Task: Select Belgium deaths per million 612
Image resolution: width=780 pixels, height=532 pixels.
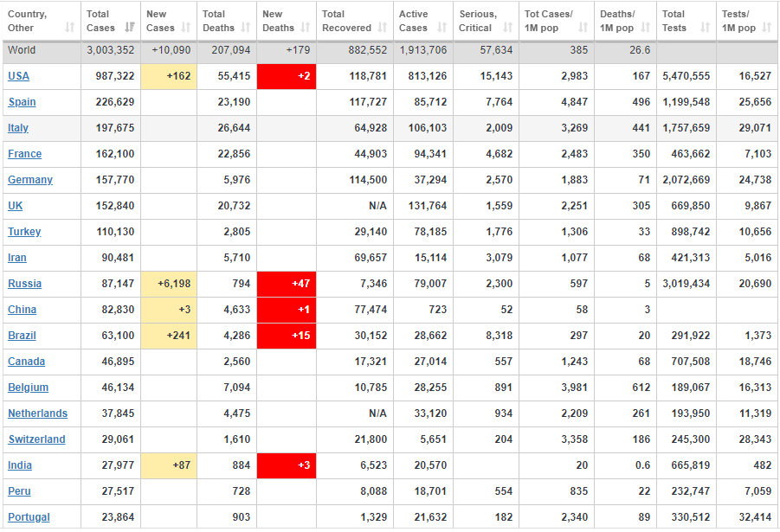Action: pyautogui.click(x=641, y=388)
